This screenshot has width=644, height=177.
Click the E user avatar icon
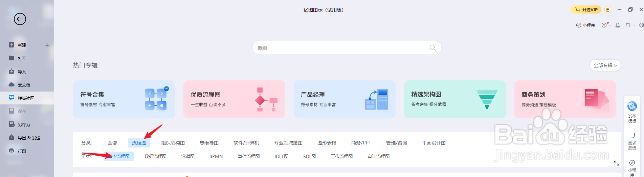click(608, 9)
